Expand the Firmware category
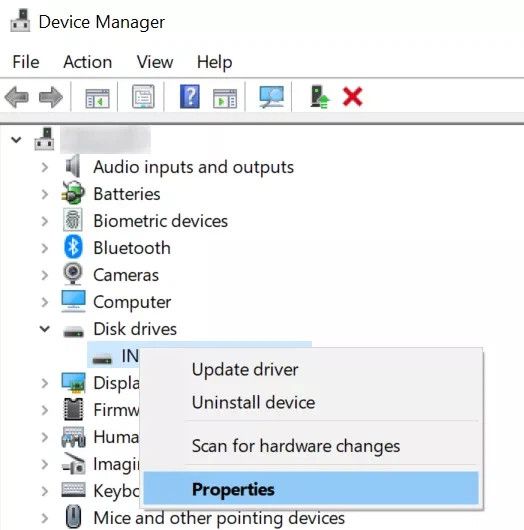Viewport: 524px width, 530px height. click(45, 410)
